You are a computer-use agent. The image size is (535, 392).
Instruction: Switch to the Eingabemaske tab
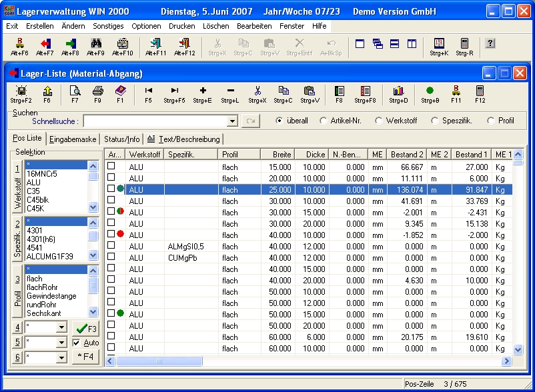[73, 139]
